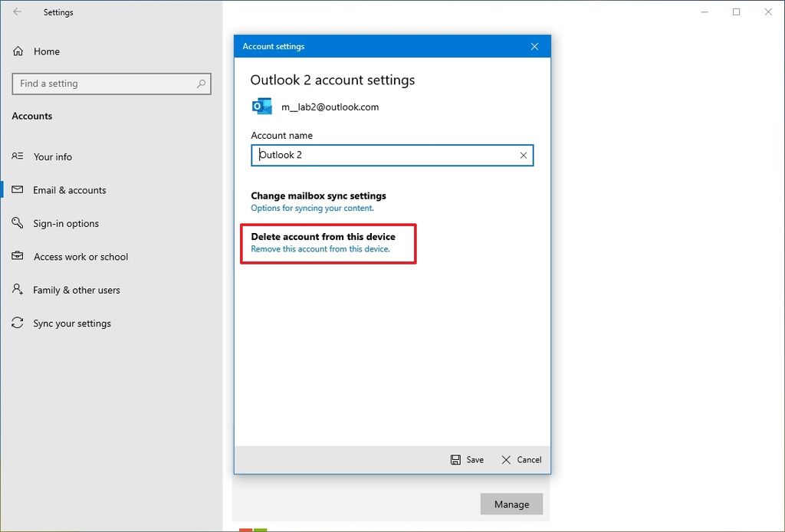
Task: Close the Account settings dialog
Action: point(534,47)
